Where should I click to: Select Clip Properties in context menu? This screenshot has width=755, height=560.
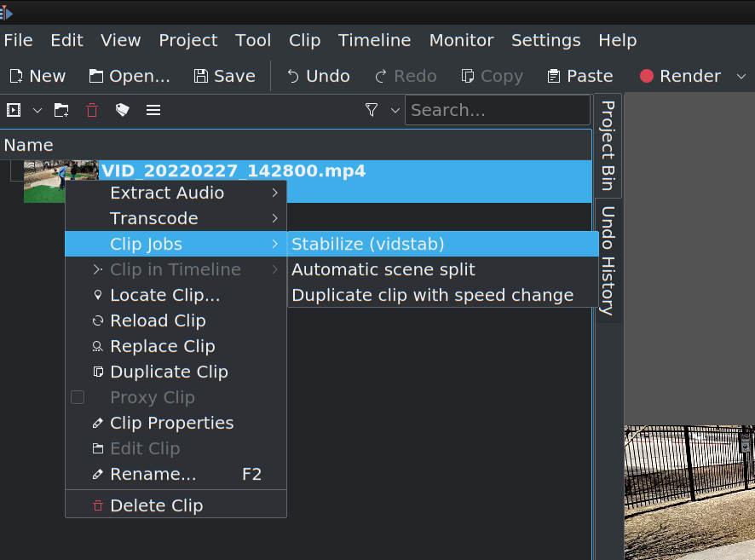click(x=171, y=423)
